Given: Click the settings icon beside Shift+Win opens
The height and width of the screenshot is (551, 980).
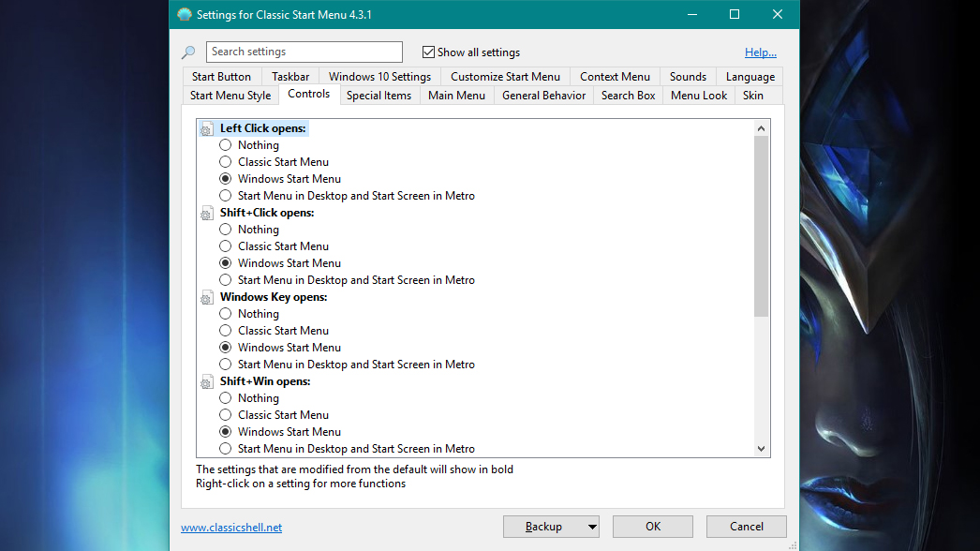Looking at the screenshot, I should [206, 381].
